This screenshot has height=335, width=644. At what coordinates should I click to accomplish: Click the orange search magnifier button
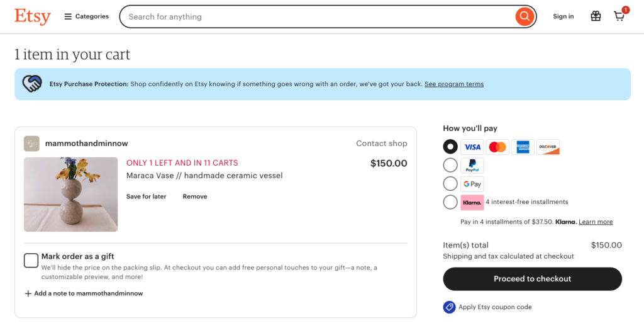(524, 16)
